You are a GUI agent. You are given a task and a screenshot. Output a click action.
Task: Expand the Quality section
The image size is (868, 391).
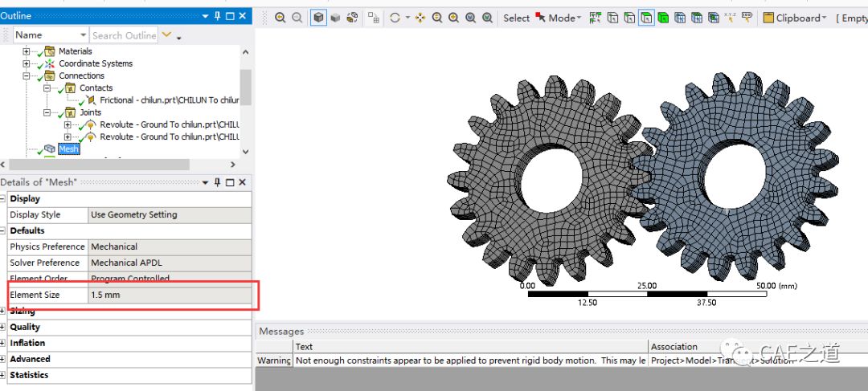click(2, 327)
